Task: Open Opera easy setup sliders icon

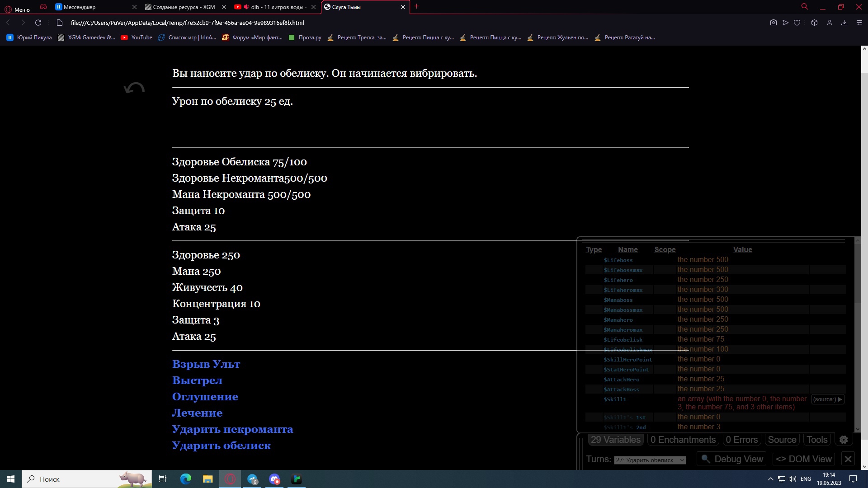Action: [x=859, y=23]
